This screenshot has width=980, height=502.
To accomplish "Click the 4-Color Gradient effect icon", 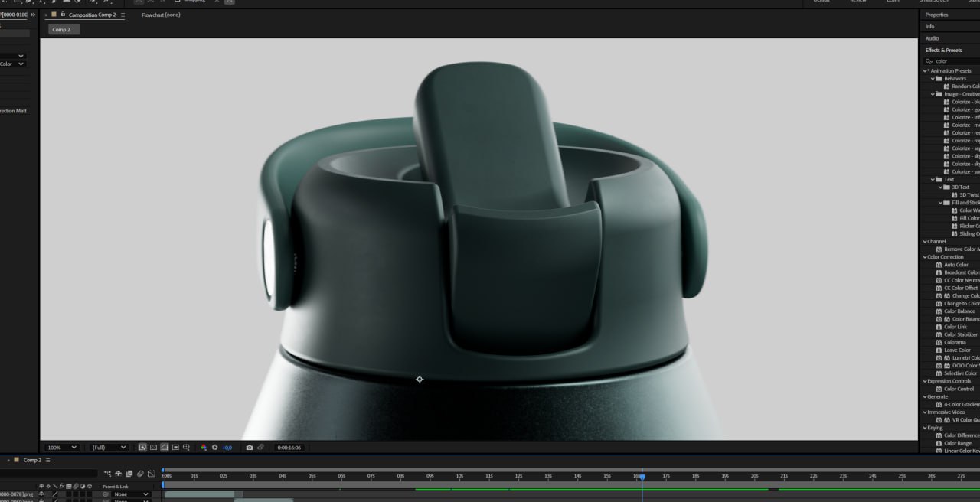I will [939, 404].
